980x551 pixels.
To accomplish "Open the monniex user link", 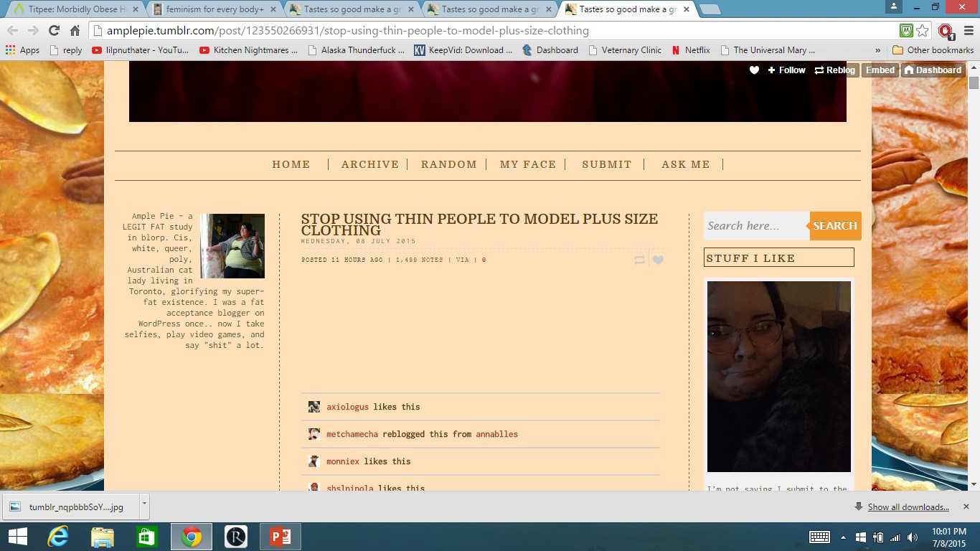I will (343, 461).
